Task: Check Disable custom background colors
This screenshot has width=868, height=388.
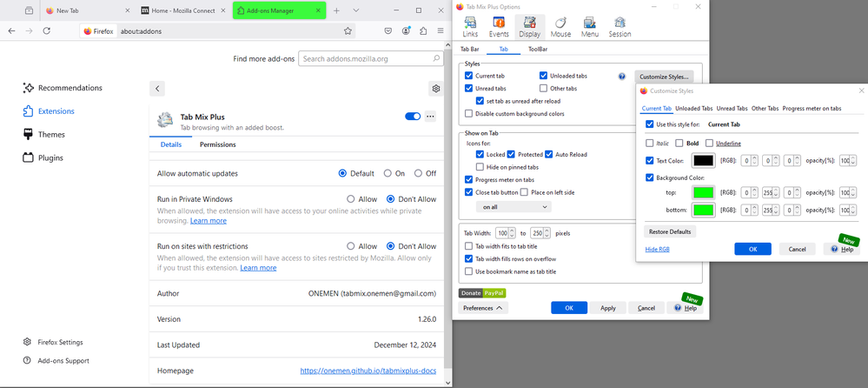Action: coord(469,114)
